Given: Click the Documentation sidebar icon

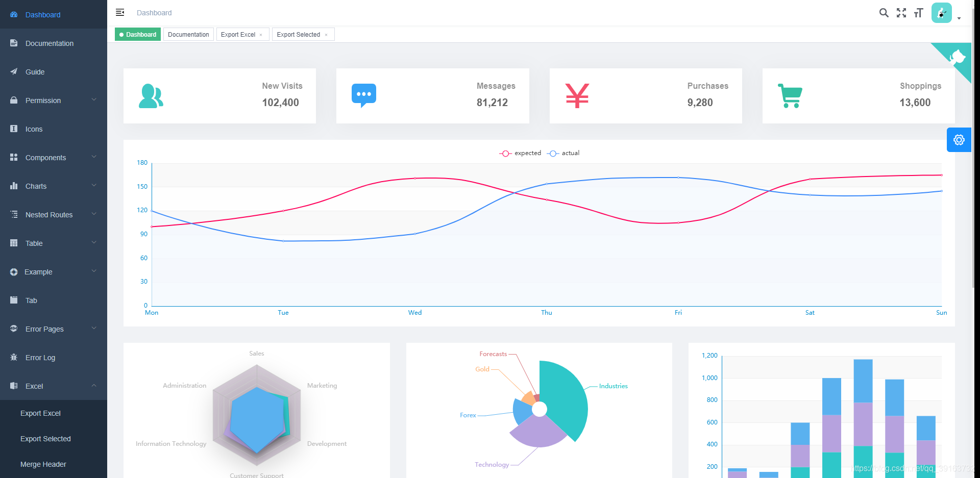Looking at the screenshot, I should pos(14,43).
